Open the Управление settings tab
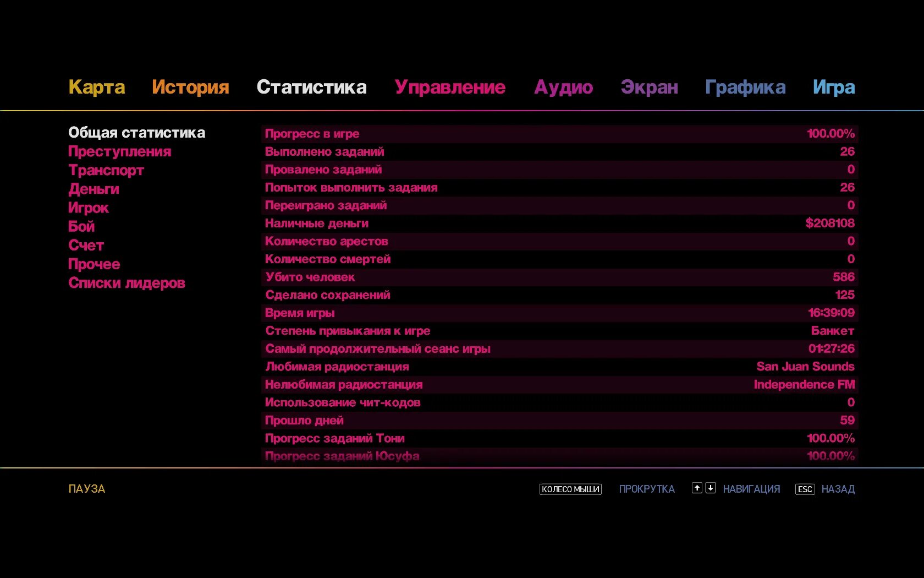Image resolution: width=924 pixels, height=578 pixels. point(450,87)
